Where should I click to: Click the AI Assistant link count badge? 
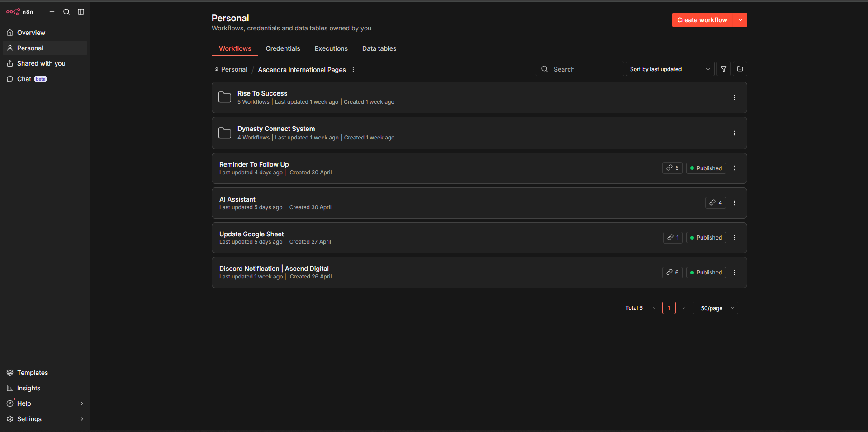716,203
